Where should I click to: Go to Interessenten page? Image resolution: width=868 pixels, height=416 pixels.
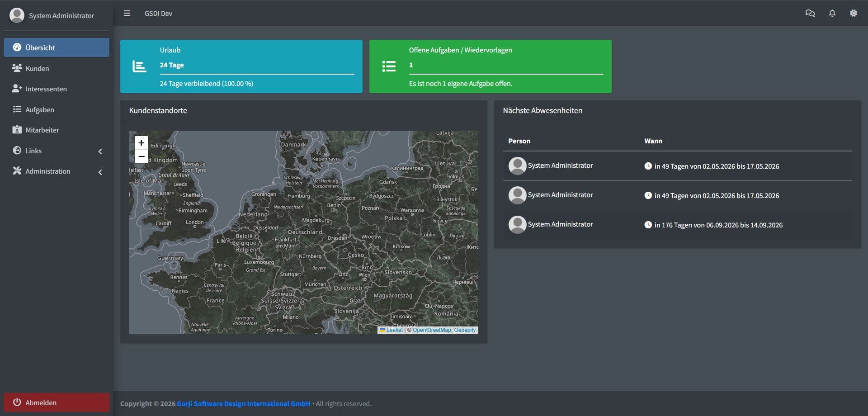(46, 89)
